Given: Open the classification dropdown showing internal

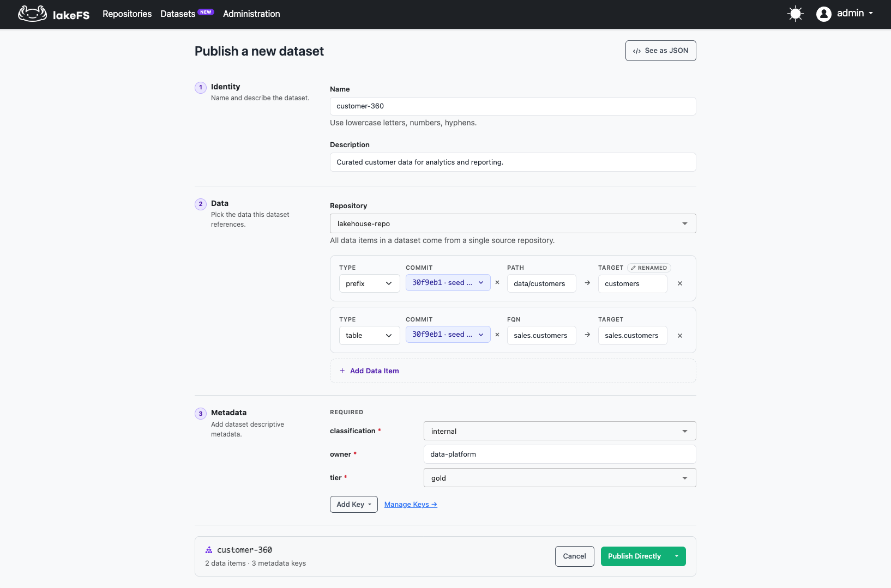Looking at the screenshot, I should click(x=560, y=431).
